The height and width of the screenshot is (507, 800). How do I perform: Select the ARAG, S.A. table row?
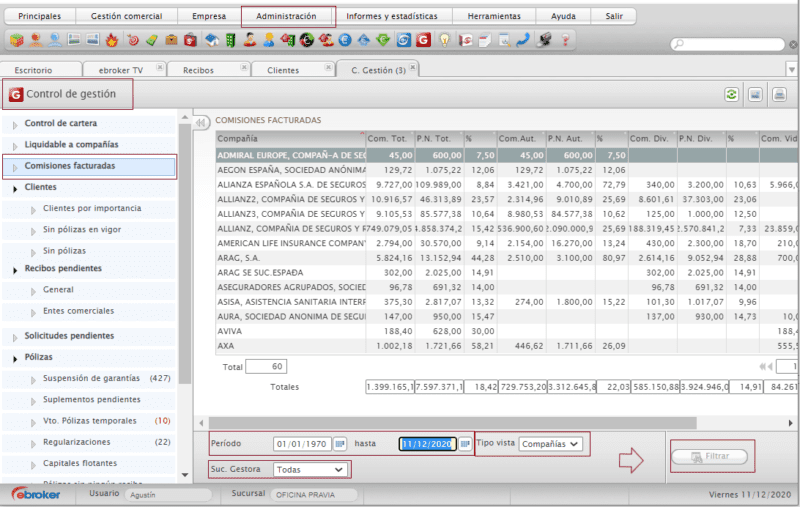pyautogui.click(x=505, y=258)
